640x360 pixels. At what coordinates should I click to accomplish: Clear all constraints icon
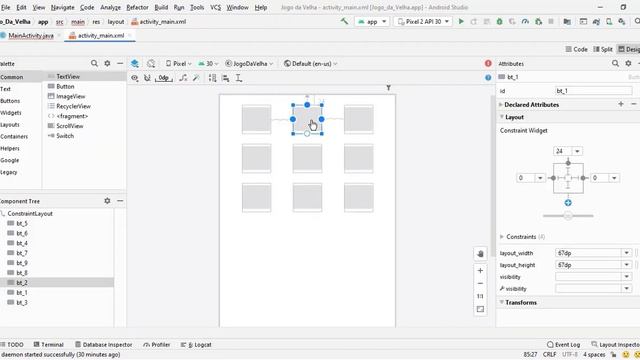tap(183, 78)
